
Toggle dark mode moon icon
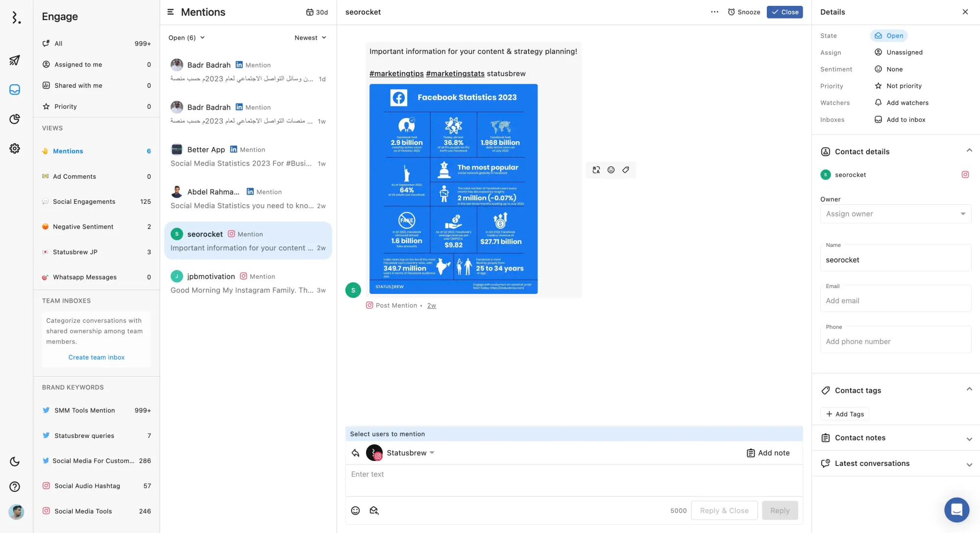point(15,461)
